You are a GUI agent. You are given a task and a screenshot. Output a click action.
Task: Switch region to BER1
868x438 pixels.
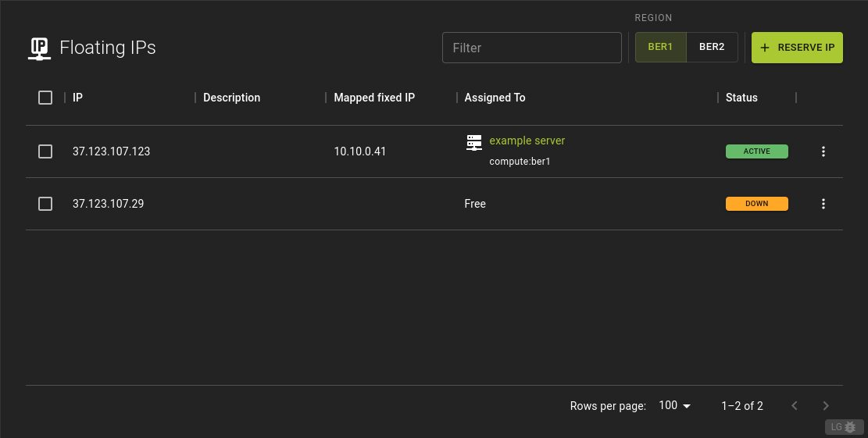tap(660, 47)
